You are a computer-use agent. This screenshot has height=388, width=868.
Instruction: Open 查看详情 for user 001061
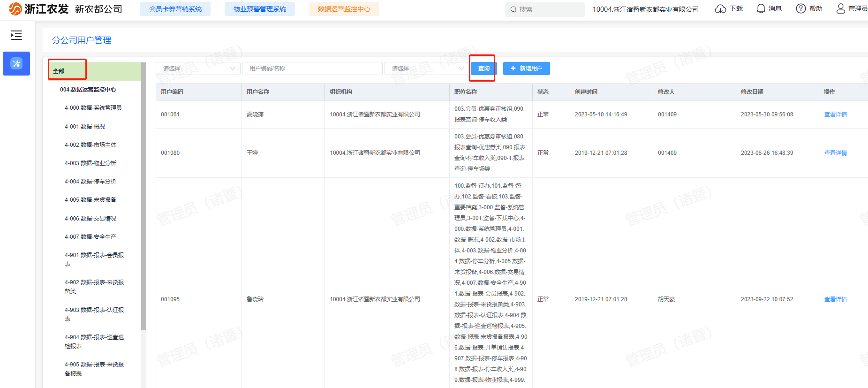[x=835, y=114]
